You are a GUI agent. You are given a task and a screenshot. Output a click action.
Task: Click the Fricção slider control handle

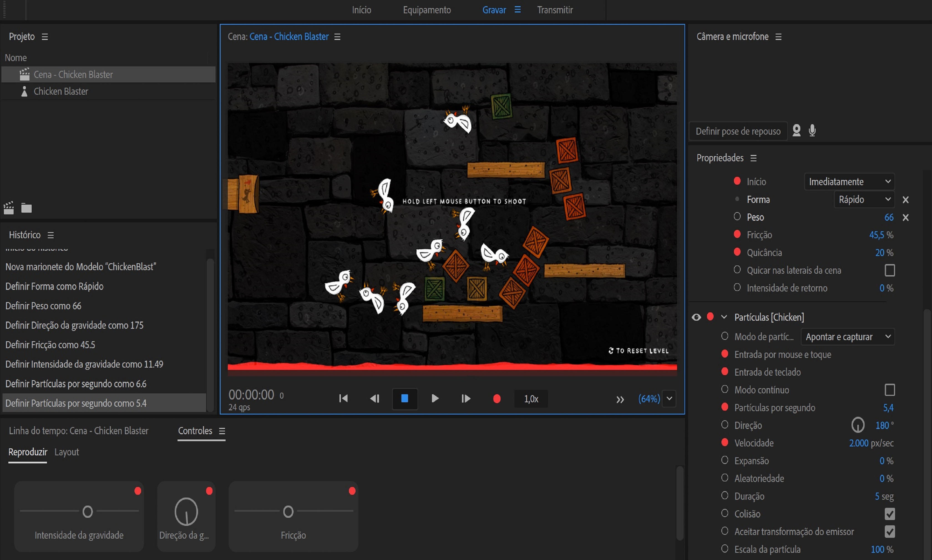click(288, 512)
